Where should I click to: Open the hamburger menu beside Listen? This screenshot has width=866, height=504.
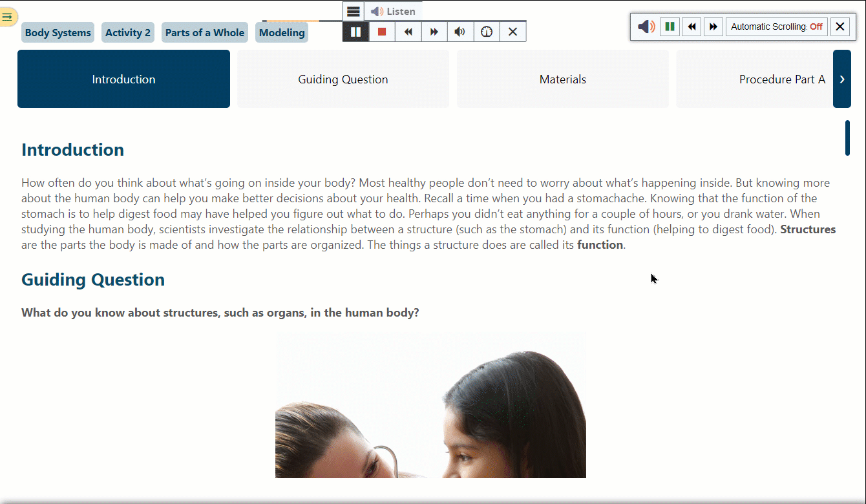coord(354,12)
